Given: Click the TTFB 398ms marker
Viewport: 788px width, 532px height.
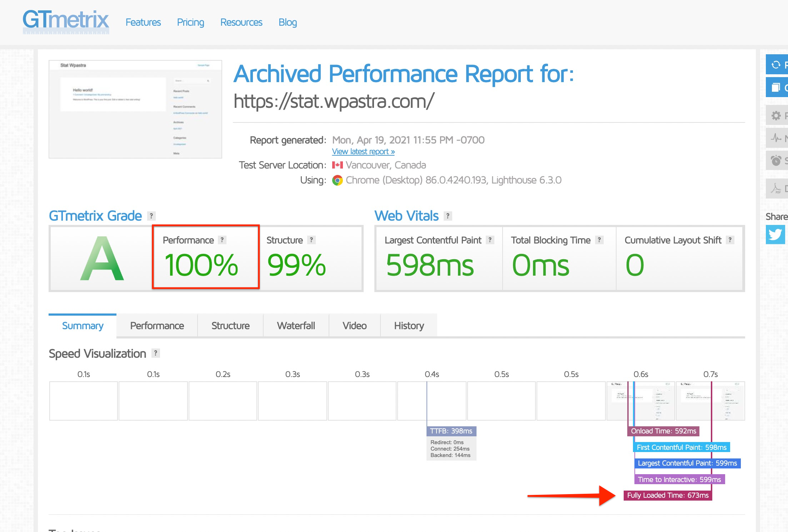Looking at the screenshot, I should pos(451,431).
